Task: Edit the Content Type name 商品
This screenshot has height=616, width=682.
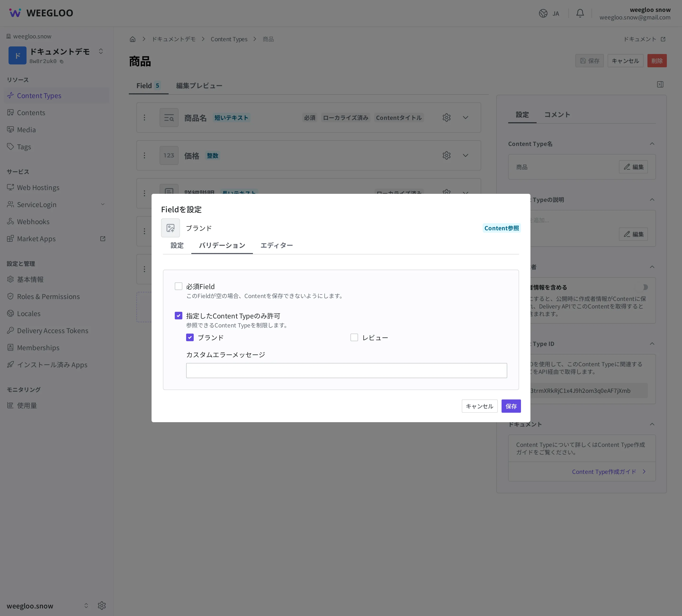Action: (633, 167)
